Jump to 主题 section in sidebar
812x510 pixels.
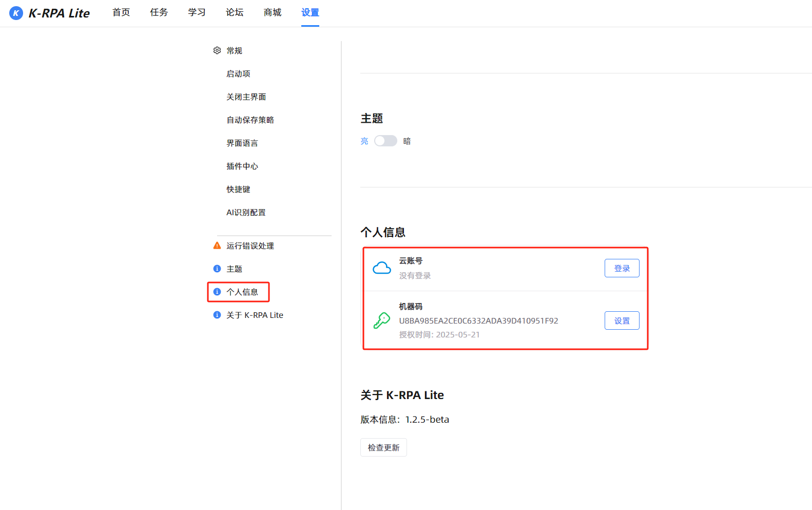click(x=235, y=269)
